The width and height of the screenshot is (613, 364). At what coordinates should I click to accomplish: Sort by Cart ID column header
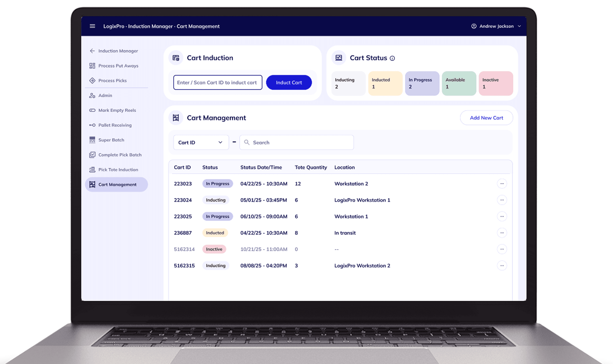click(182, 167)
